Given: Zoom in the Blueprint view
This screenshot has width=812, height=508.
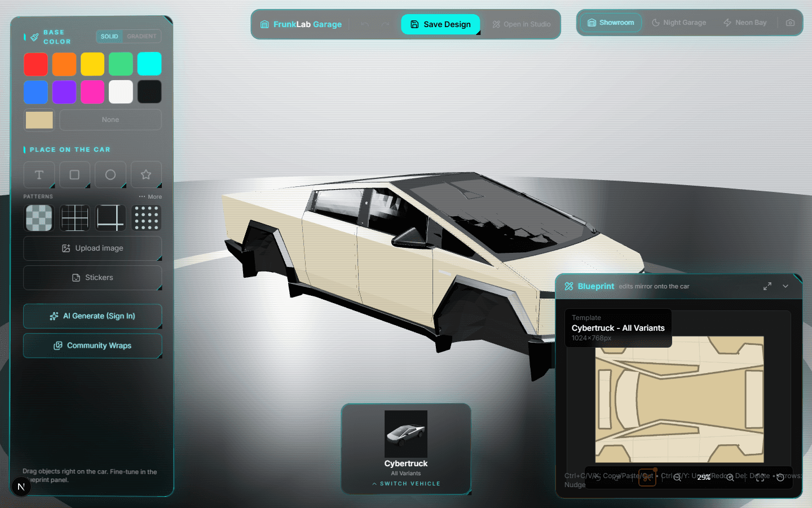Looking at the screenshot, I should click(730, 478).
